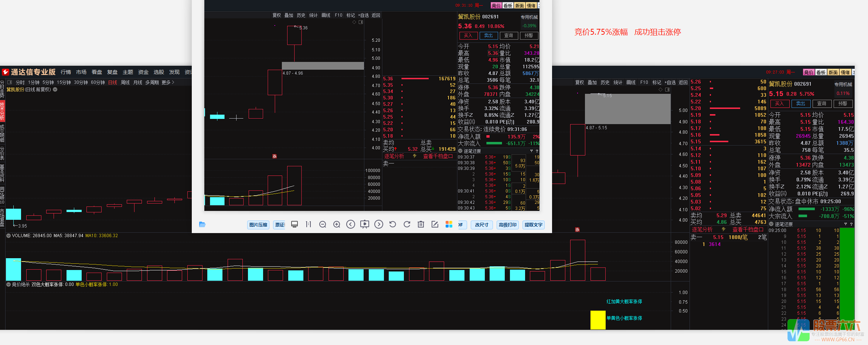868x345 pixels.
Task: Expand 逐笔还原 dropdown in right panel
Action: pyautogui.click(x=771, y=224)
